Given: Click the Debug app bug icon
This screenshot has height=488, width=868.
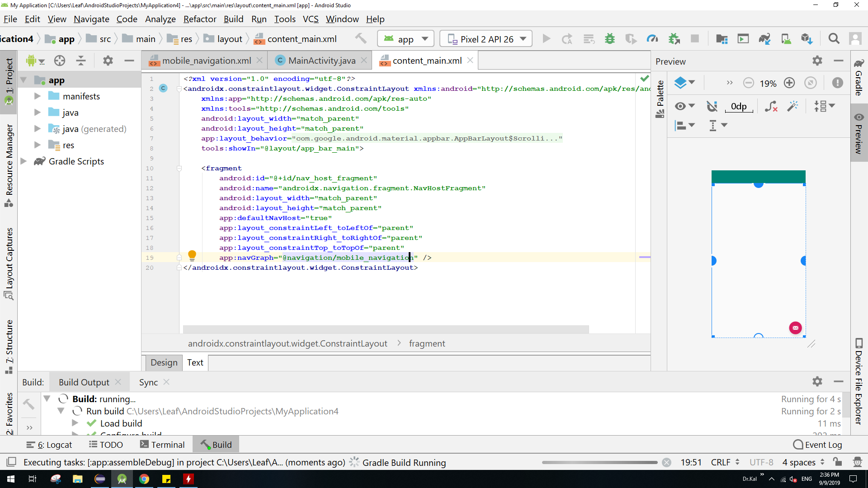Looking at the screenshot, I should (610, 39).
